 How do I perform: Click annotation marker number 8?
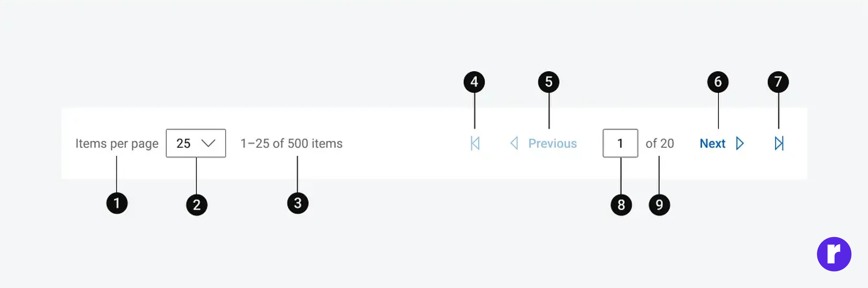(x=621, y=205)
